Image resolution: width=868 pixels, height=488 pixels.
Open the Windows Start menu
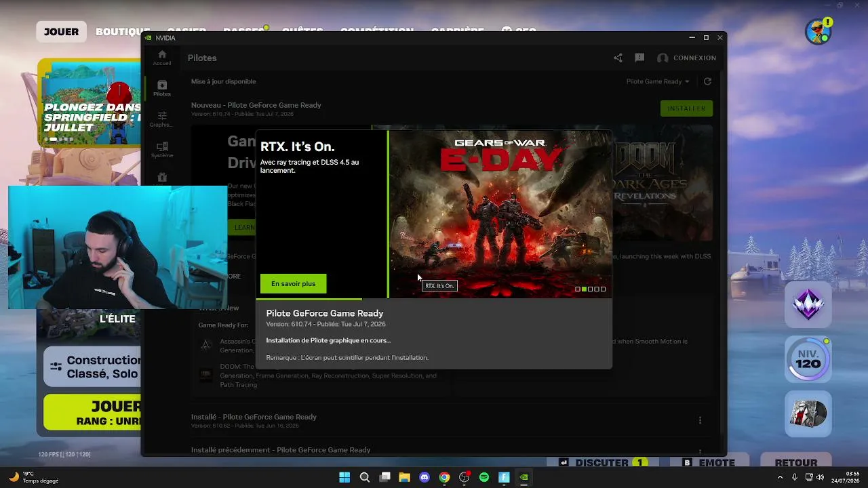click(344, 477)
